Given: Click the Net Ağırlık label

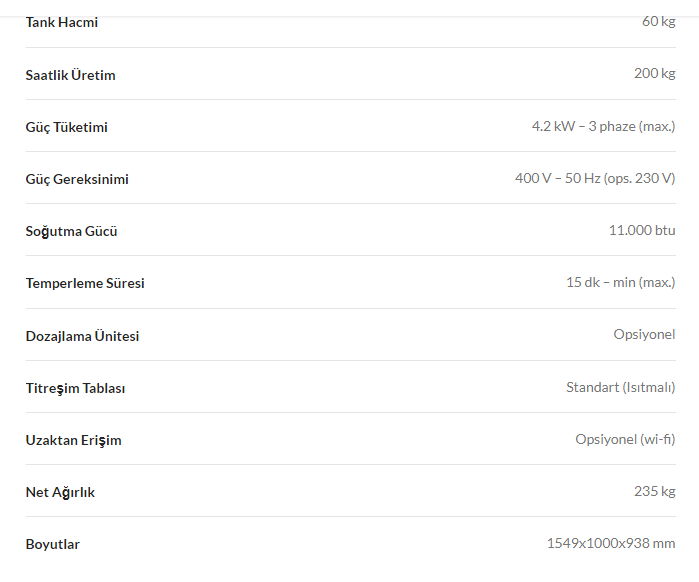Looking at the screenshot, I should click(60, 492).
